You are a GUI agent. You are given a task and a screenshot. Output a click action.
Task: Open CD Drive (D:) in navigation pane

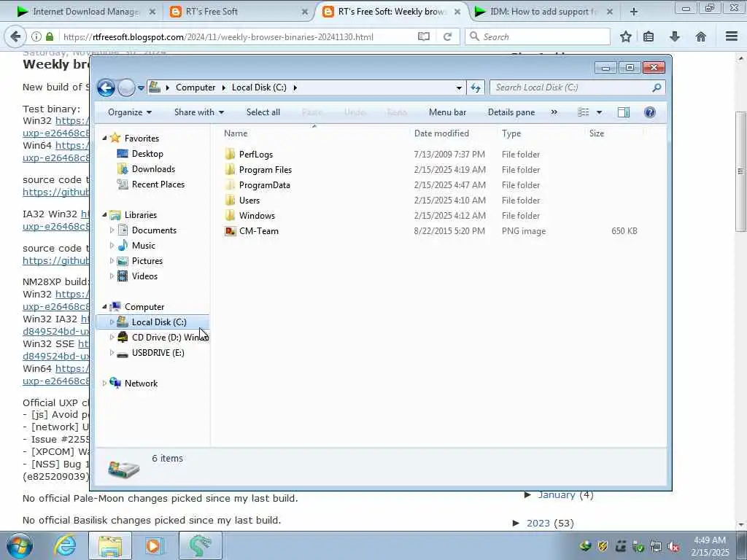(x=169, y=337)
